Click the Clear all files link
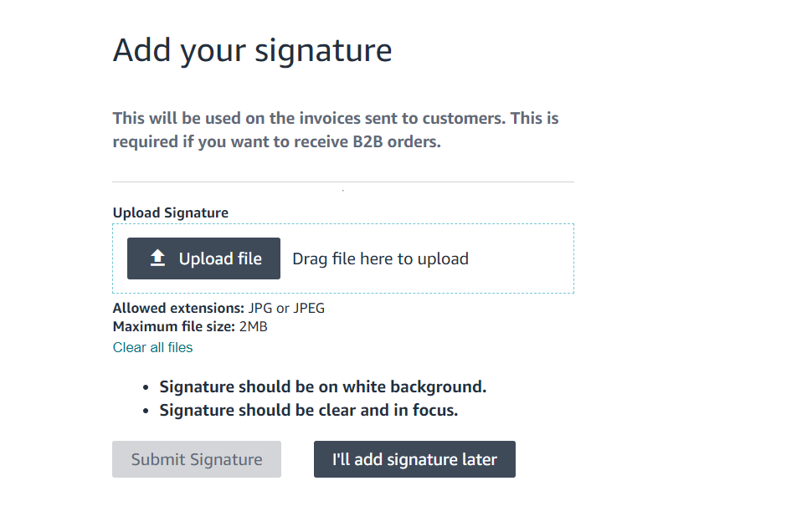 point(152,347)
